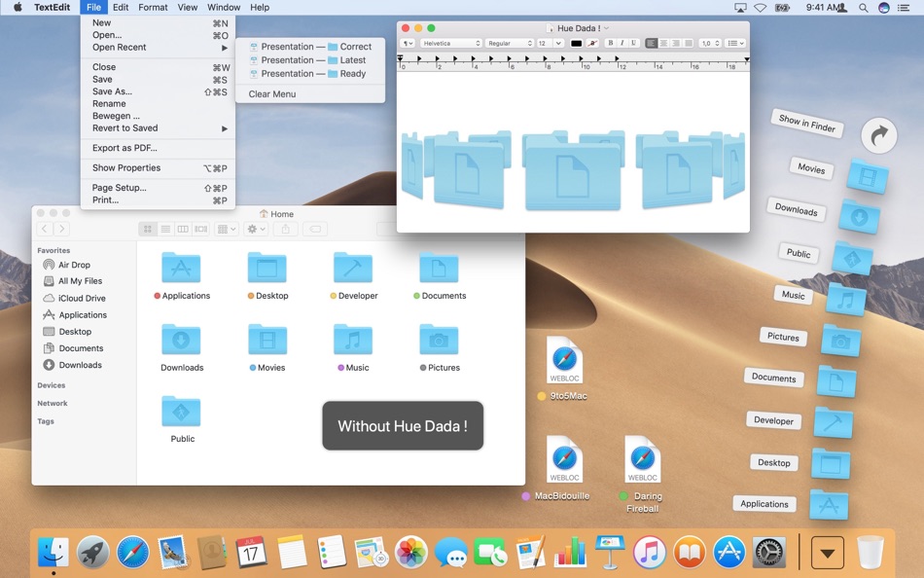Open the Trash in the Dock
The image size is (924, 578).
[x=871, y=552]
